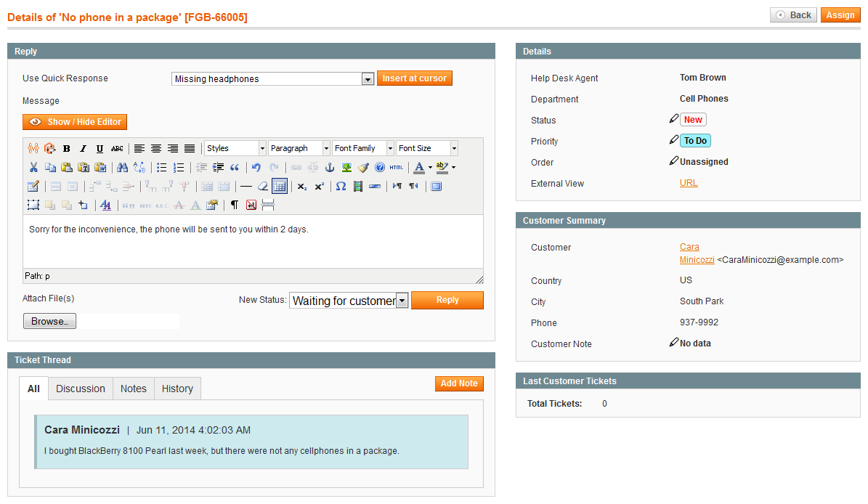This screenshot has width=868, height=504.
Task: Toggle Show / Hide Editor
Action: click(75, 122)
